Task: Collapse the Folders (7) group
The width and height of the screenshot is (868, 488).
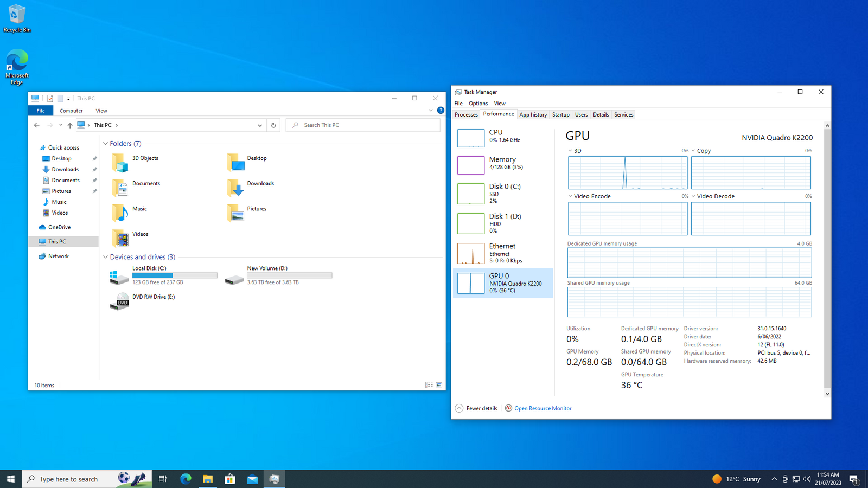Action: click(106, 144)
